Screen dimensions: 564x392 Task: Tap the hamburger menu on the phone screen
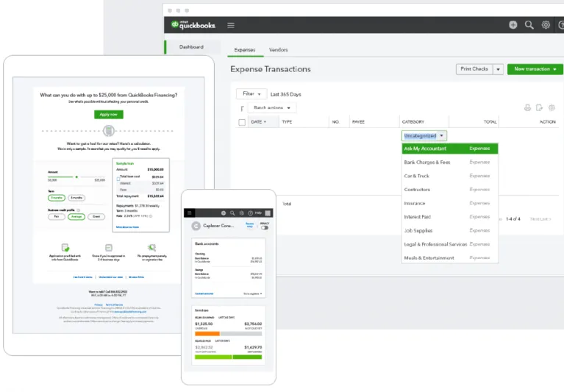pyautogui.click(x=189, y=213)
